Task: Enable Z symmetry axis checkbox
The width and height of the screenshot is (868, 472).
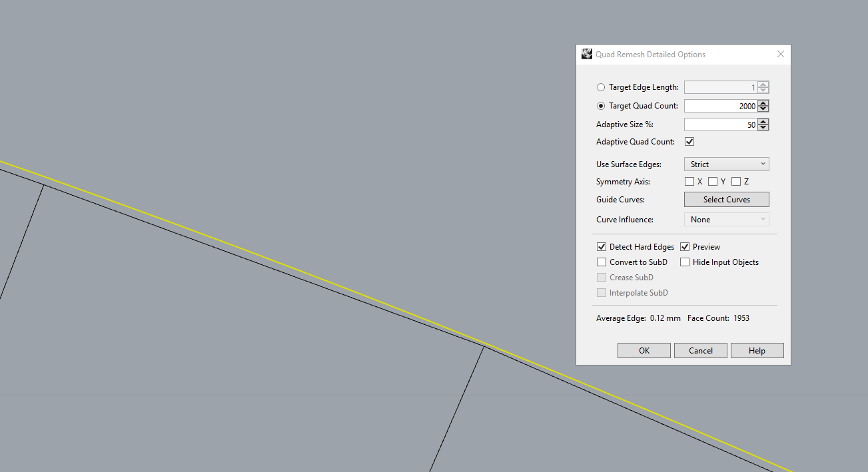Action: (736, 182)
